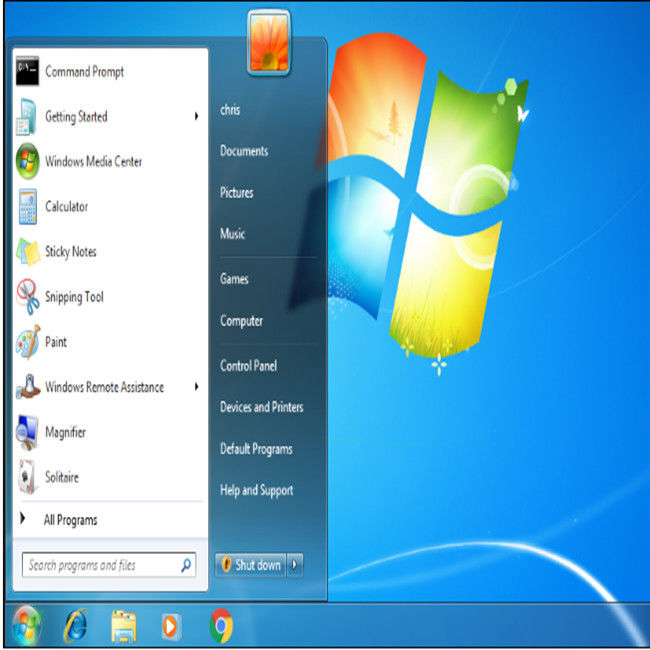Screen dimensions: 650x650
Task: Open Internet Explorer from the taskbar
Action: (75, 626)
